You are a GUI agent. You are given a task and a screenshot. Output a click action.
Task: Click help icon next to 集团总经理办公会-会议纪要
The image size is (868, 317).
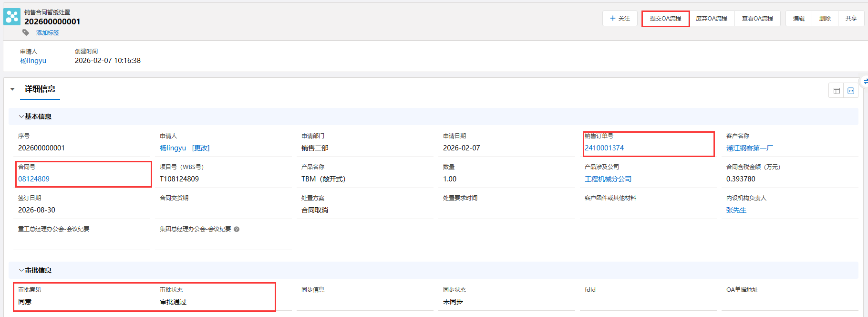click(x=237, y=229)
